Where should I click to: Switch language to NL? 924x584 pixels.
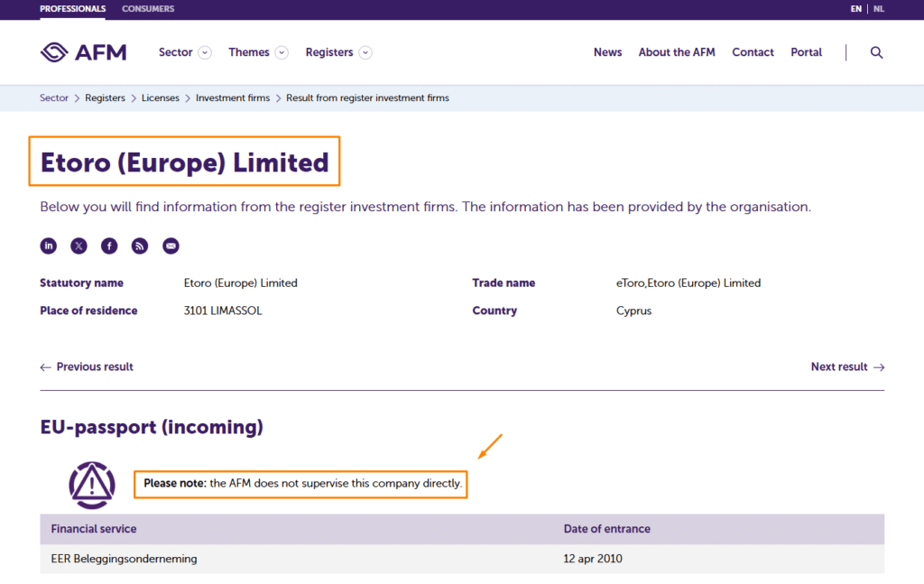point(879,9)
